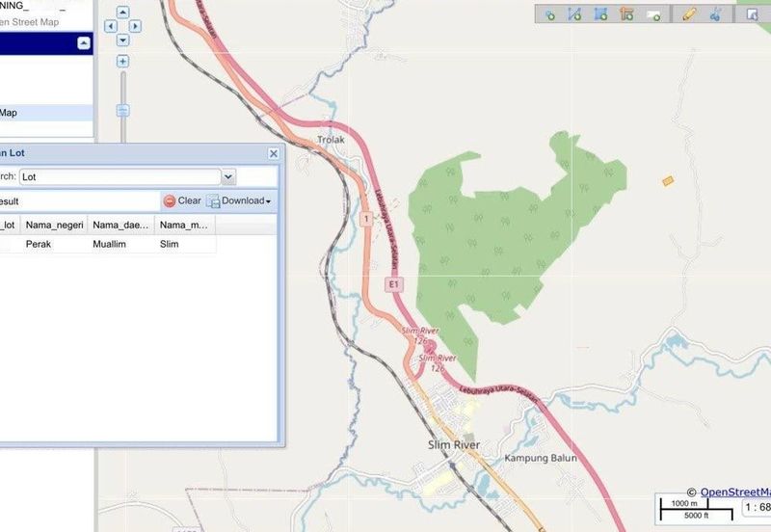The image size is (771, 532).
Task: Zoom in using the plus button
Action: tap(122, 61)
